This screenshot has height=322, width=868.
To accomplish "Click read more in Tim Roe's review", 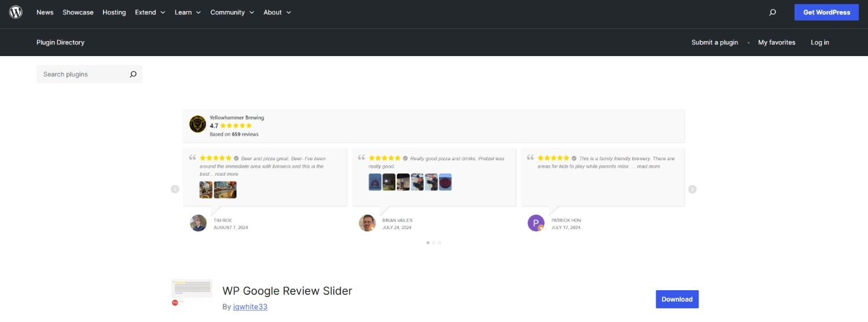I will coord(226,174).
